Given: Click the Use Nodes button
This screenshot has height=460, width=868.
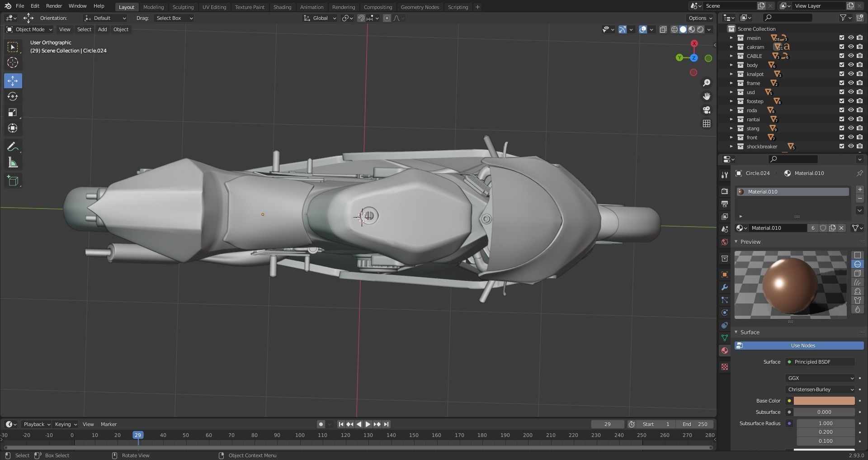Looking at the screenshot, I should [x=799, y=346].
